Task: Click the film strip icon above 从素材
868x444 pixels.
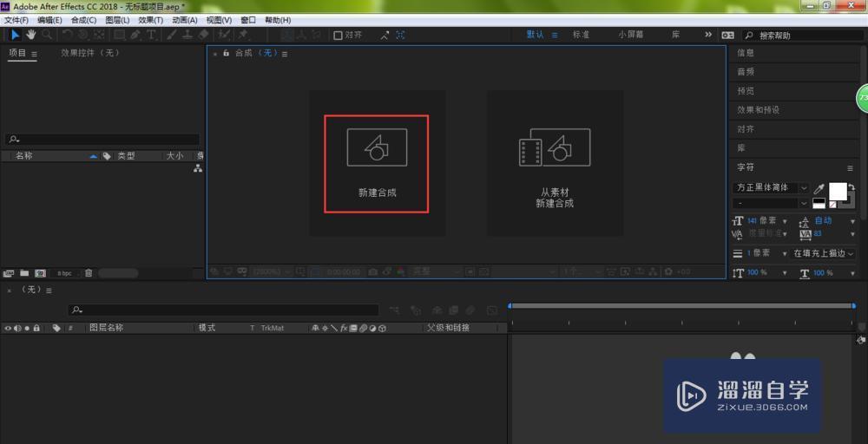Action: pos(529,152)
